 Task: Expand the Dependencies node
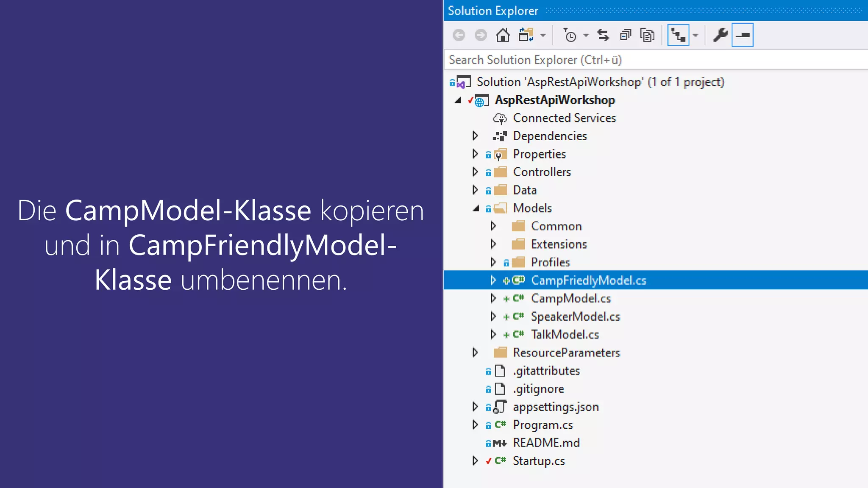pos(475,136)
